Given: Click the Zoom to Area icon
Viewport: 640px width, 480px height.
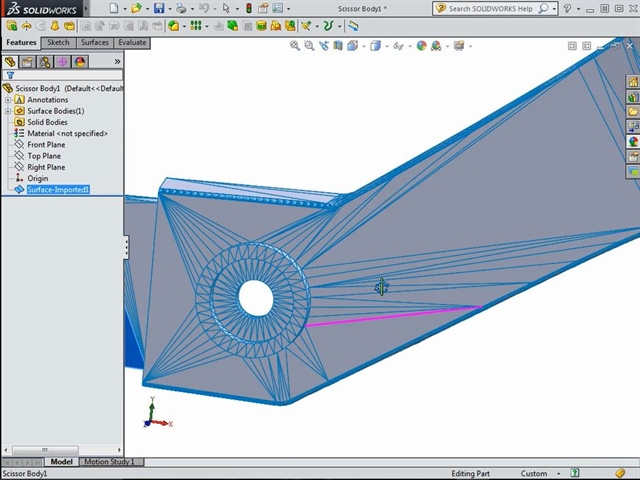Looking at the screenshot, I should (x=309, y=46).
